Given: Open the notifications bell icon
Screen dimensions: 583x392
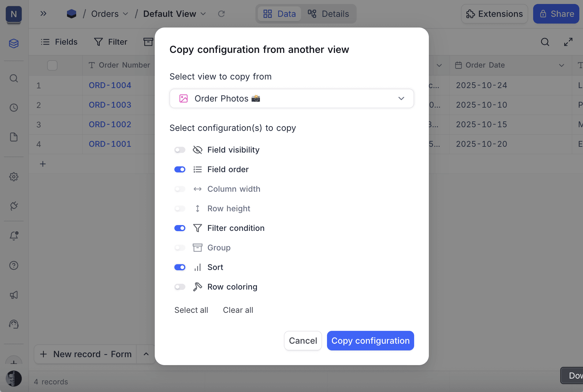Looking at the screenshot, I should [14, 236].
